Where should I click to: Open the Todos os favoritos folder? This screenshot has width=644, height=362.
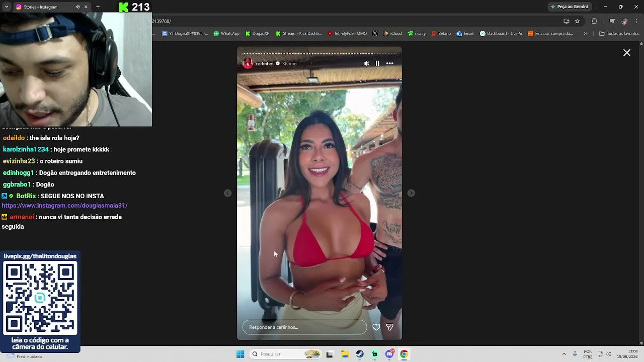pyautogui.click(x=619, y=34)
